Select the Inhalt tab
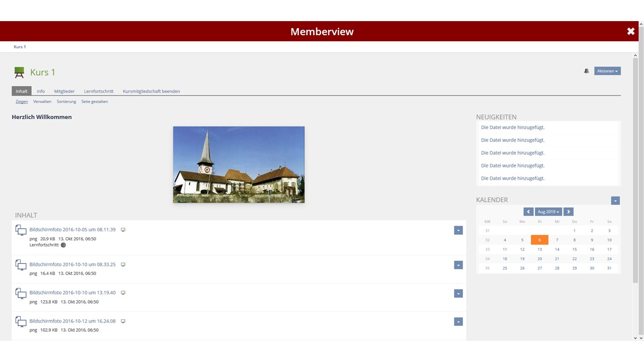The height and width of the screenshot is (362, 644). click(22, 91)
